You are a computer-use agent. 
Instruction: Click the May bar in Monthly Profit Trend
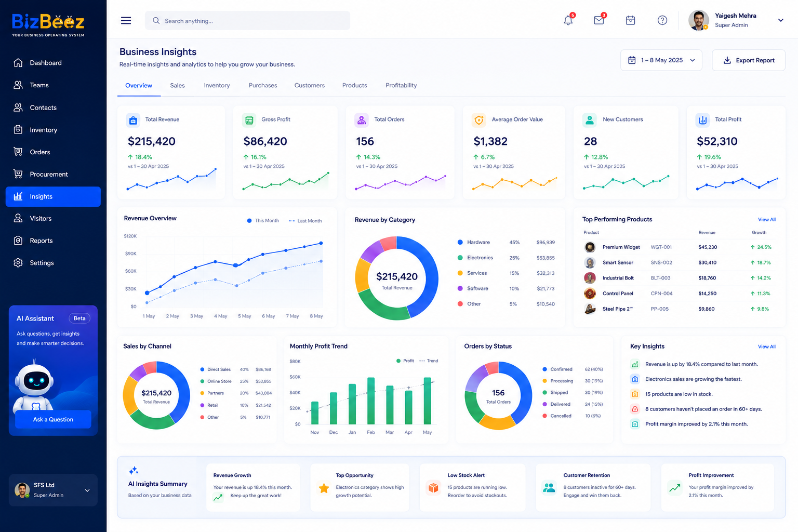(427, 401)
